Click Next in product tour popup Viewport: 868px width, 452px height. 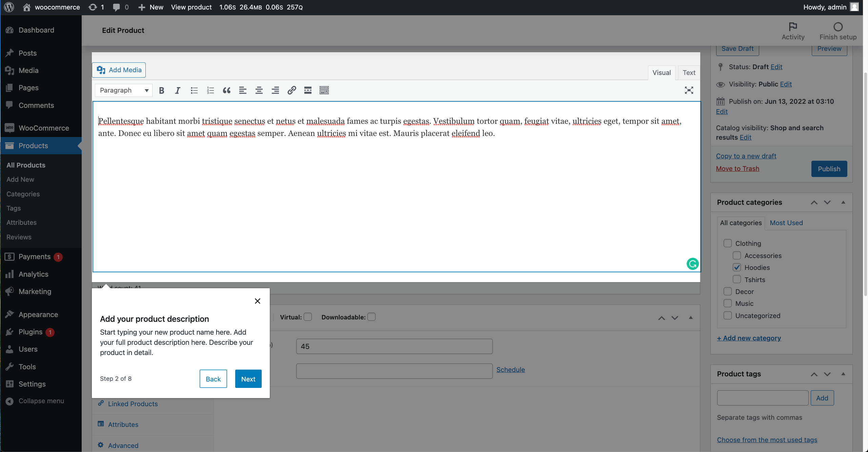[x=248, y=379]
